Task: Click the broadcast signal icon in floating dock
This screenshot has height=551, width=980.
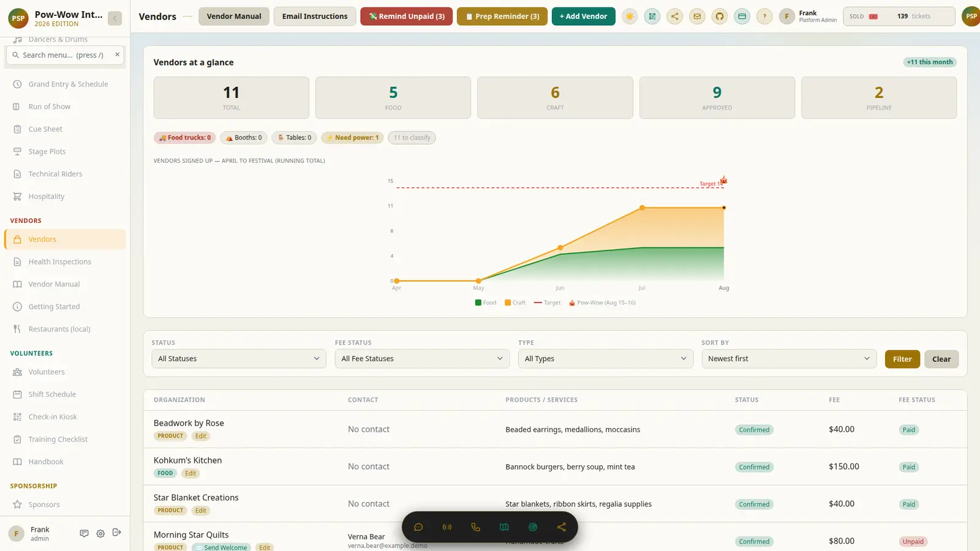Action: (447, 527)
